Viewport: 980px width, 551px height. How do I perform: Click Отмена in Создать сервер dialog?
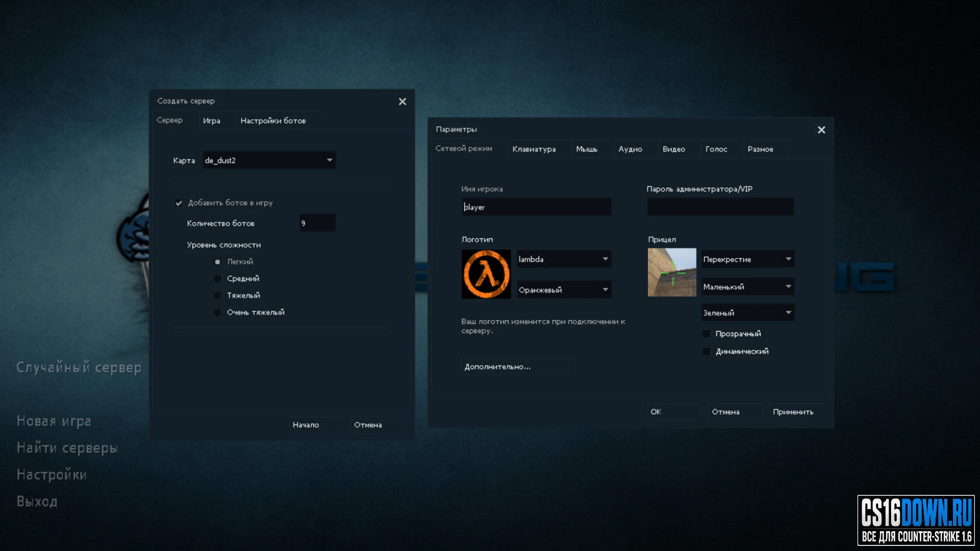(378, 425)
